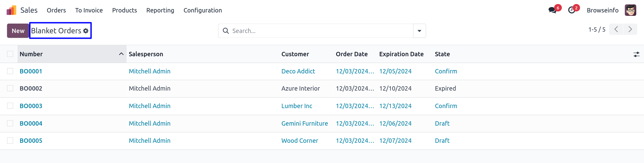Screen dimensions: 644x163
Task: Toggle the select-all header checkbox
Action: [x=10, y=54]
